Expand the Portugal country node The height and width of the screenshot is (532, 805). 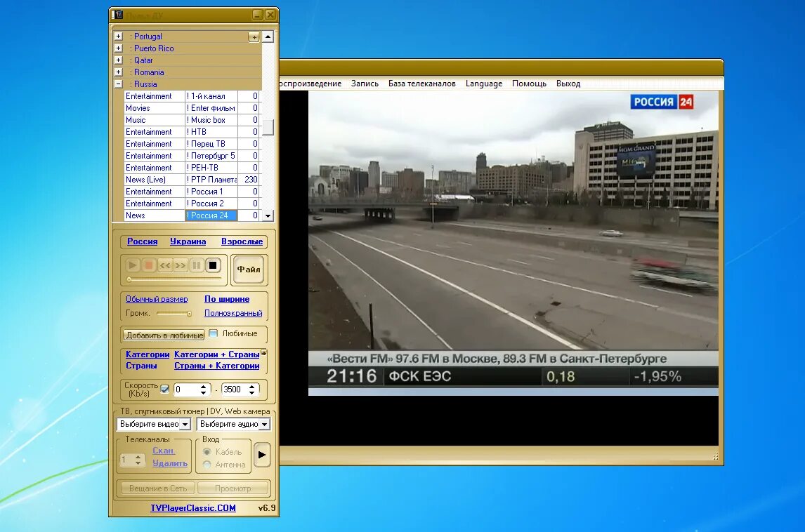tap(118, 36)
